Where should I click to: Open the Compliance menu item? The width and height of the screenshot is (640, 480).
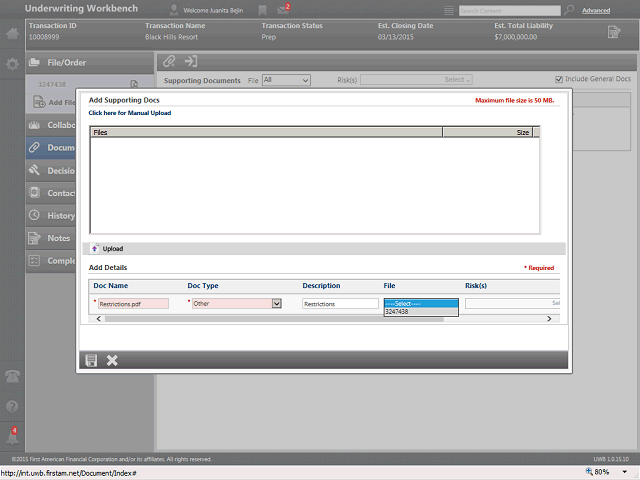pos(51,260)
